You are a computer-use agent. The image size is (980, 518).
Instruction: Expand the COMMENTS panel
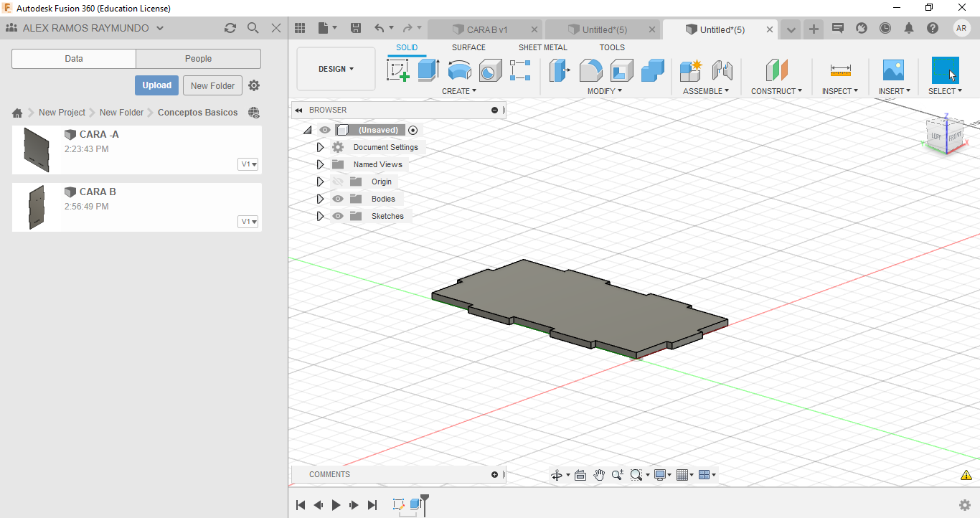(x=494, y=474)
